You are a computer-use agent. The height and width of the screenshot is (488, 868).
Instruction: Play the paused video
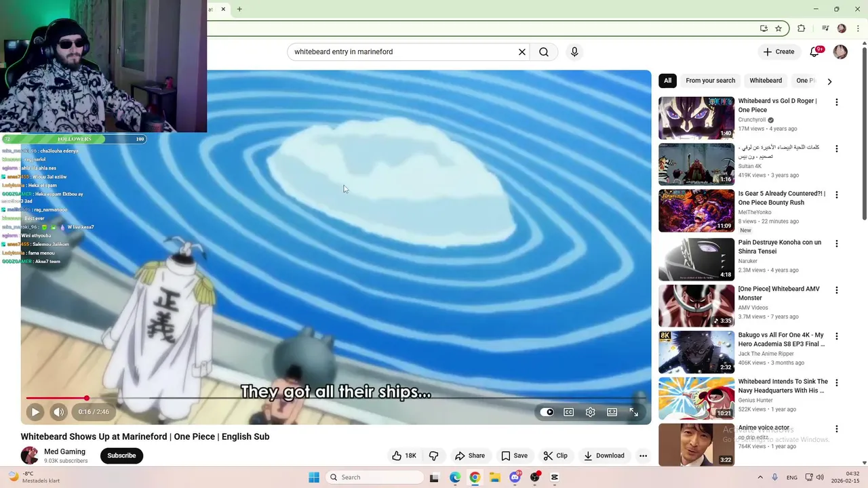(35, 411)
